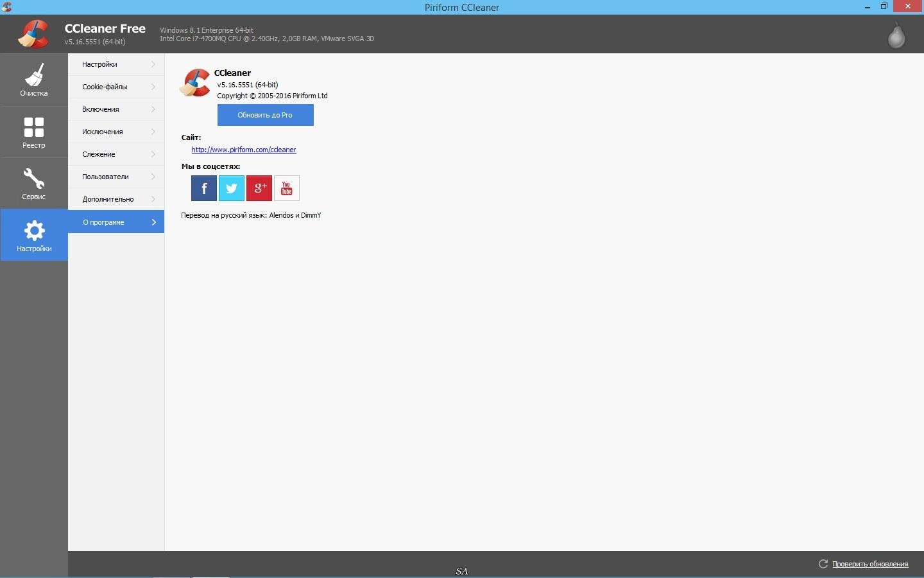
Task: Open the piriform.com/ccleaner link
Action: coord(244,150)
